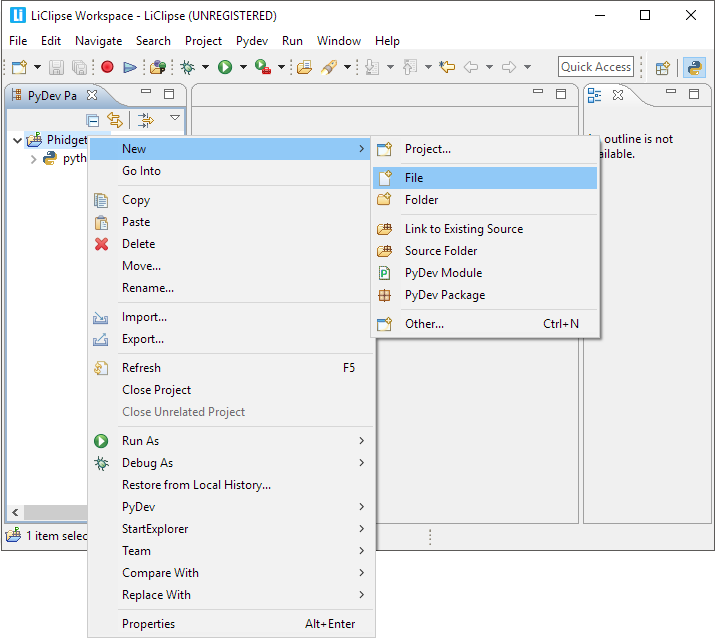The height and width of the screenshot is (638, 715).
Task: Open the Window menu
Action: (x=339, y=41)
